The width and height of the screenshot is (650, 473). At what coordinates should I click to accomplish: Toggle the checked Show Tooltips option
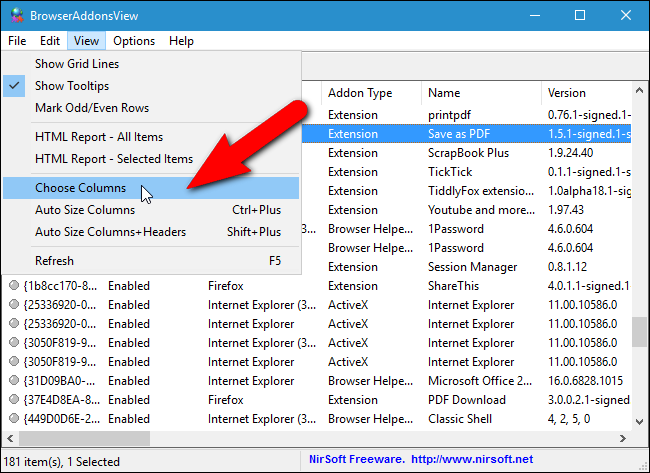pyautogui.click(x=151, y=86)
